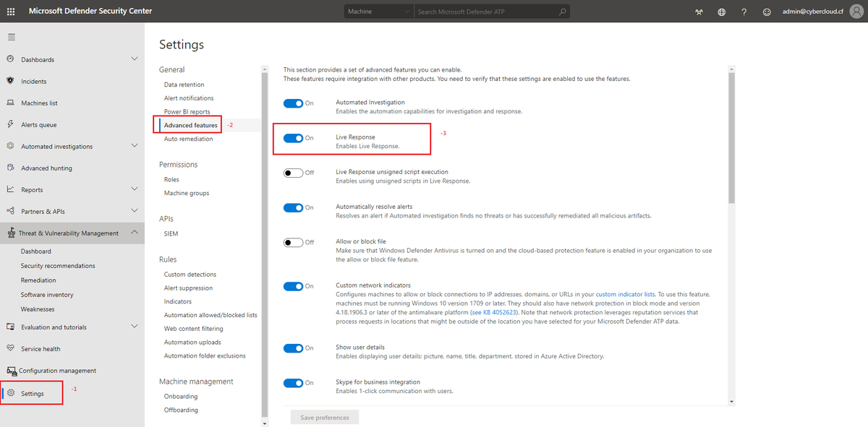Open the help question mark icon
Screen dimensions: 868x427
pyautogui.click(x=744, y=12)
